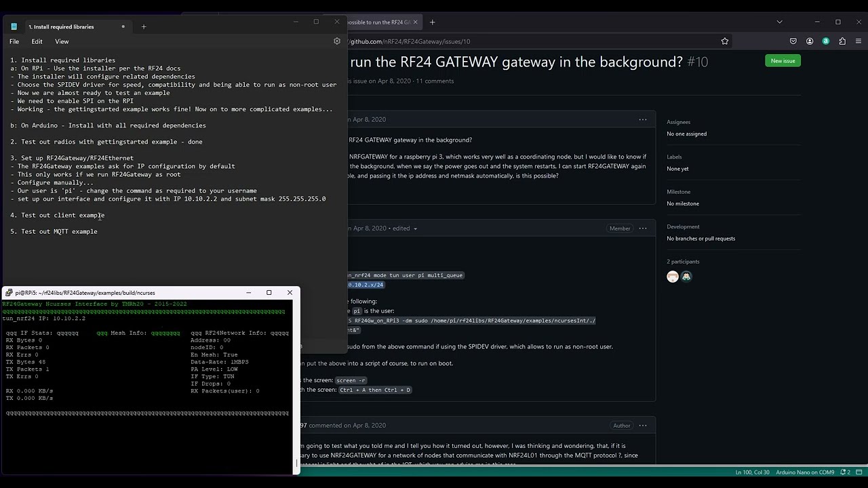Screen dimensions: 868x488
Task: Add a new Notepad tab
Action: coord(144,26)
